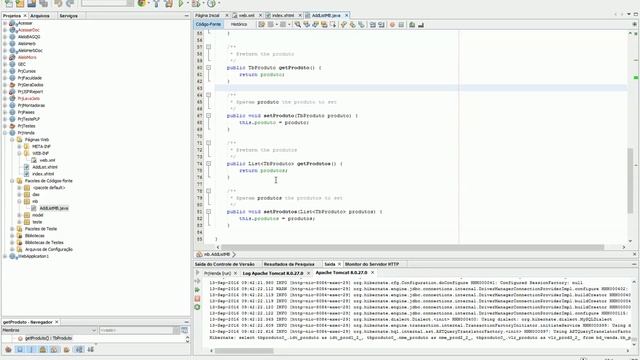Click the Previous Bookmark icon

[x=344, y=24]
